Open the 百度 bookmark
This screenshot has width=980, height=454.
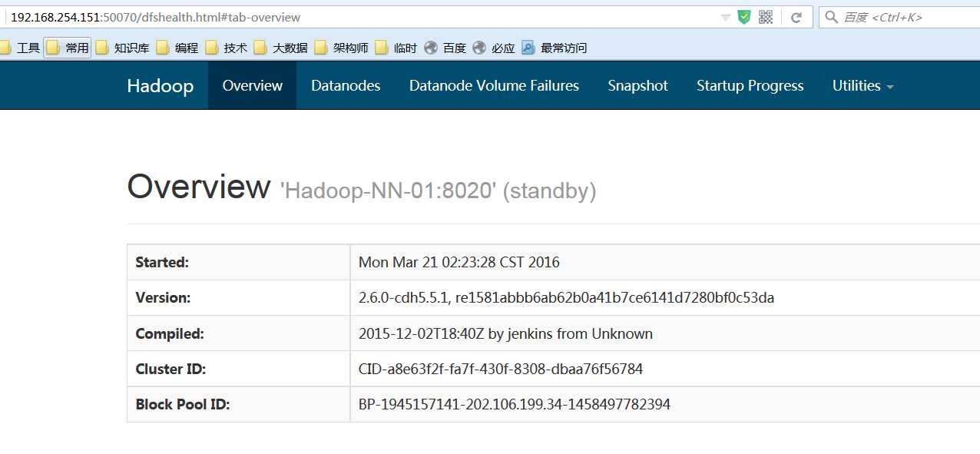click(445, 48)
